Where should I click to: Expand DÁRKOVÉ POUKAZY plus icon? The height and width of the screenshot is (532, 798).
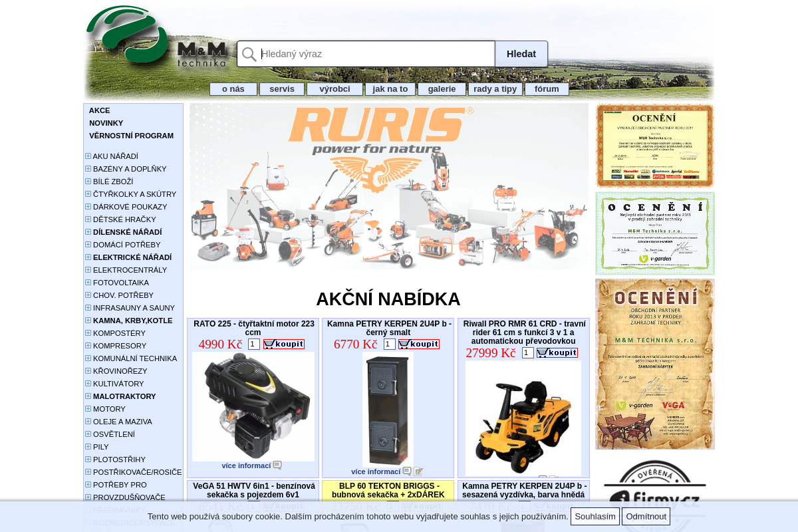pos(88,207)
